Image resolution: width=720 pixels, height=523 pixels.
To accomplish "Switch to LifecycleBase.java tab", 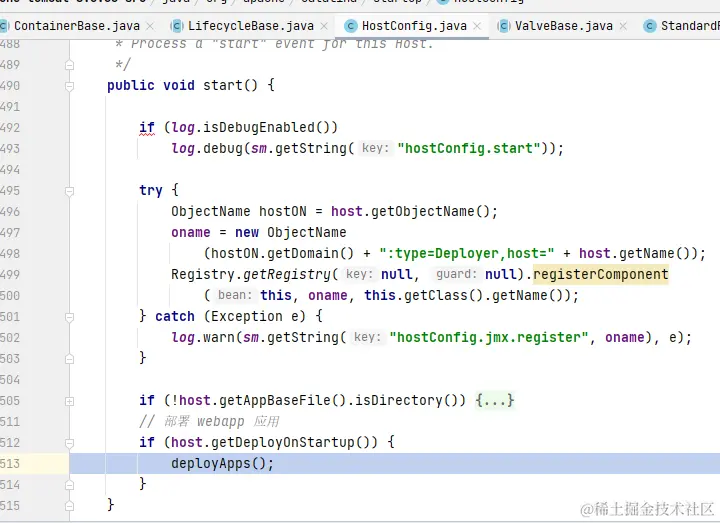I will tap(251, 26).
